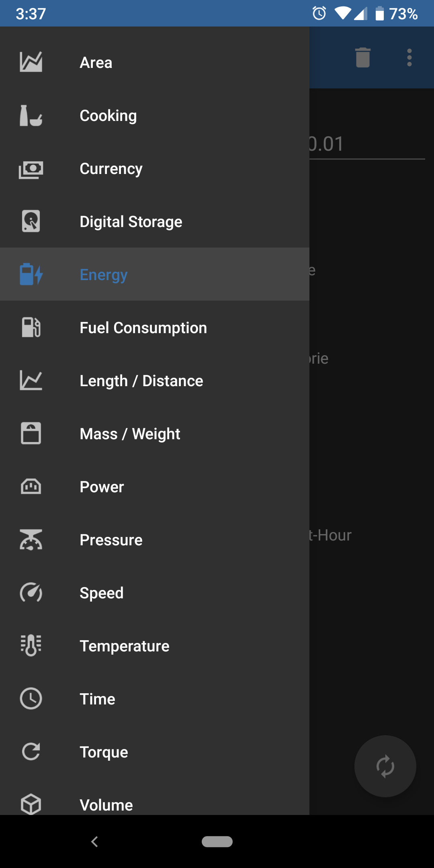
Task: Select the Pressure gauge icon
Action: point(31,540)
